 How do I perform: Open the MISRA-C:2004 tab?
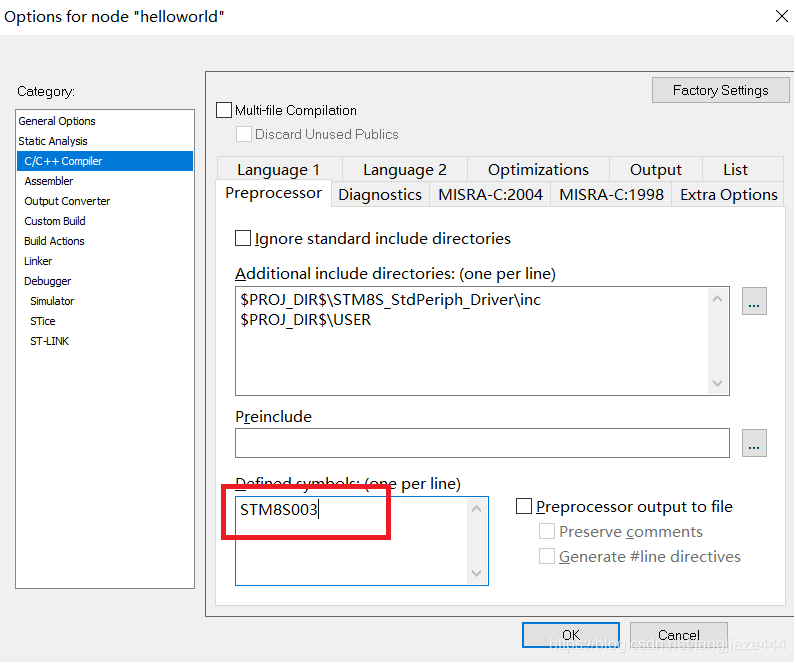coord(490,195)
